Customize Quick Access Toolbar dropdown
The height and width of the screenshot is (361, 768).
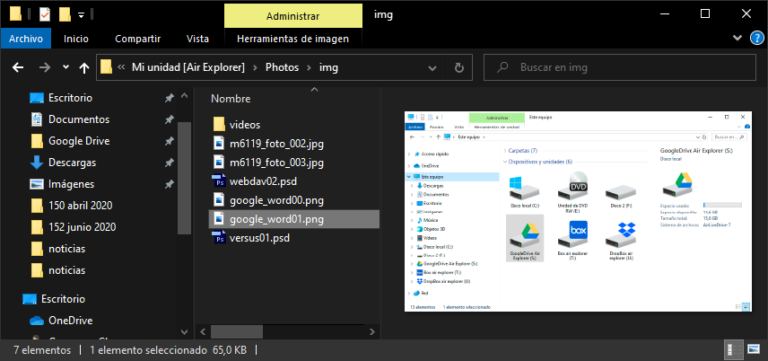[x=81, y=15]
